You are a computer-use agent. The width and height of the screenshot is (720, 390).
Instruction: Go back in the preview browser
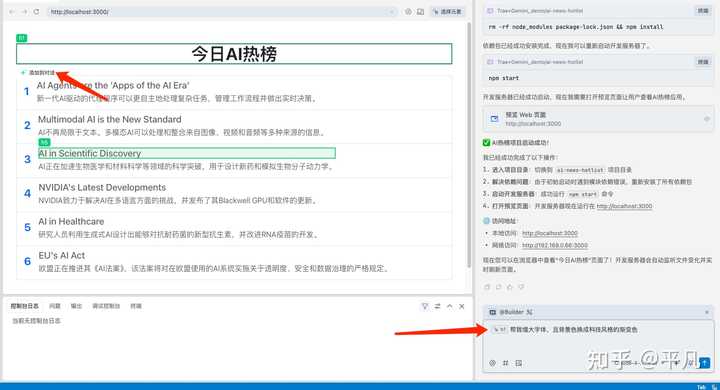click(12, 11)
